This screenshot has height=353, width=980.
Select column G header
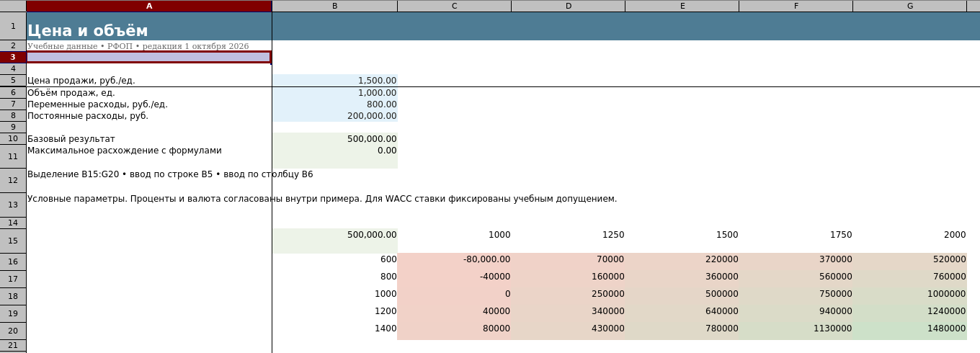909,6
